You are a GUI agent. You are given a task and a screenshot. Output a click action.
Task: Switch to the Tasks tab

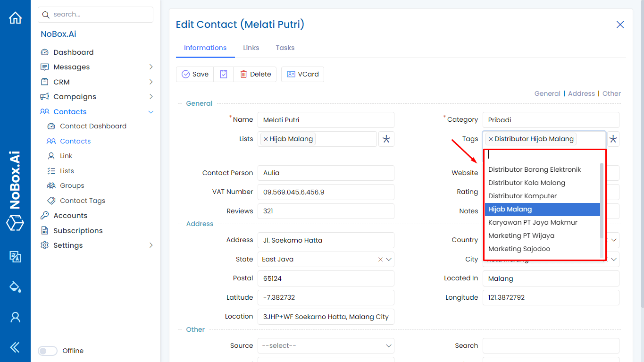[285, 48]
